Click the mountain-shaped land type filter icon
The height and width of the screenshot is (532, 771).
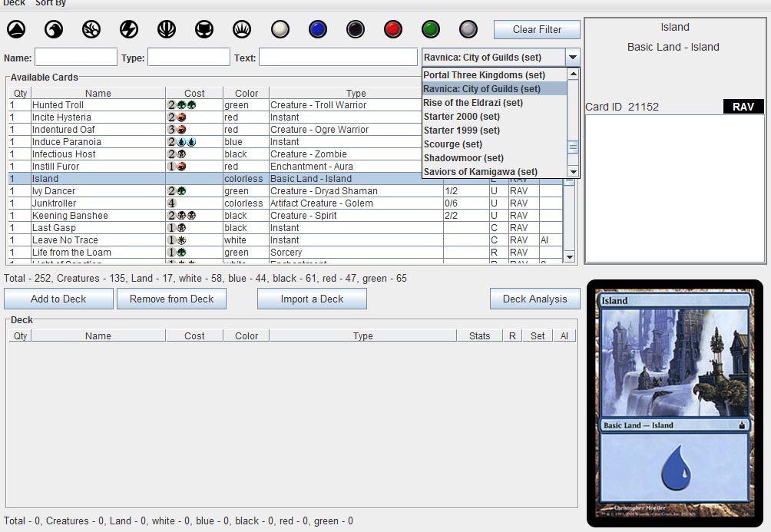(x=16, y=29)
